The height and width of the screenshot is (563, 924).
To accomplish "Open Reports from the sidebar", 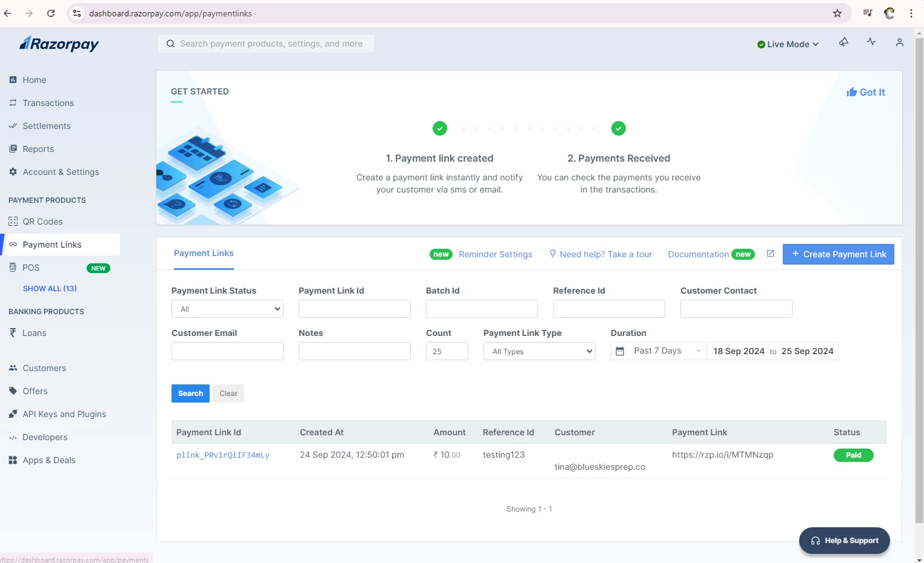I will coord(38,149).
